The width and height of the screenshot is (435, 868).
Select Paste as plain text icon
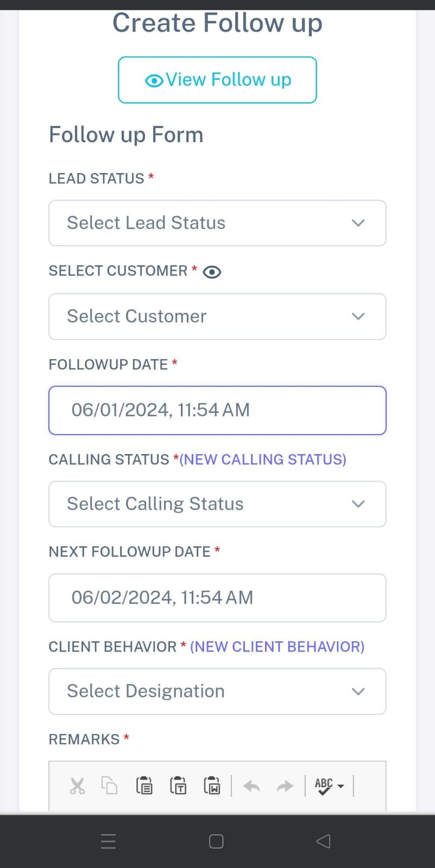[178, 786]
